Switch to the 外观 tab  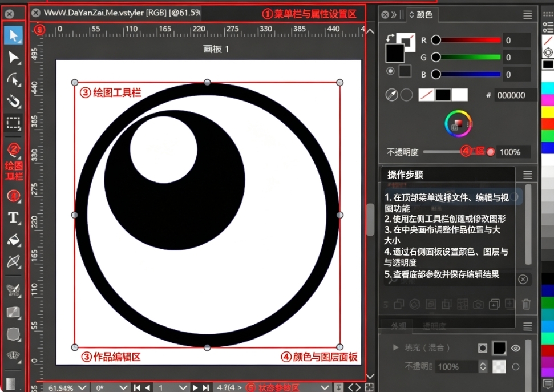point(398,326)
